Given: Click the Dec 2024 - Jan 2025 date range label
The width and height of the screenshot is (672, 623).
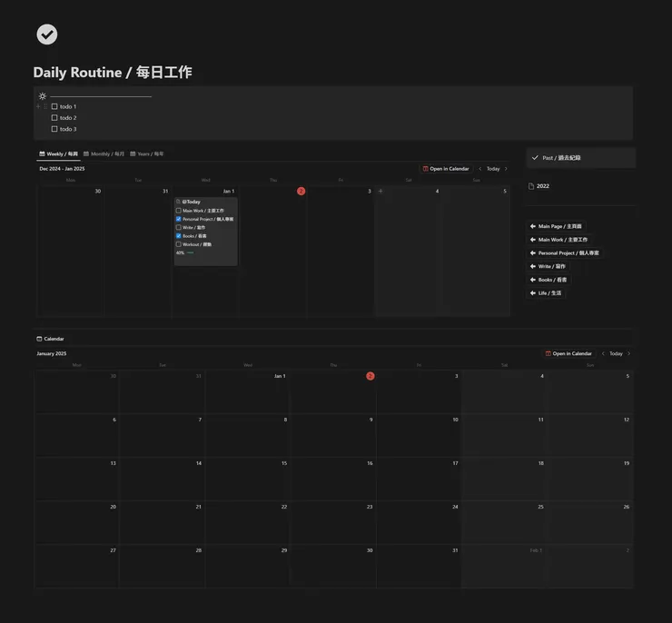Looking at the screenshot, I should pos(62,169).
